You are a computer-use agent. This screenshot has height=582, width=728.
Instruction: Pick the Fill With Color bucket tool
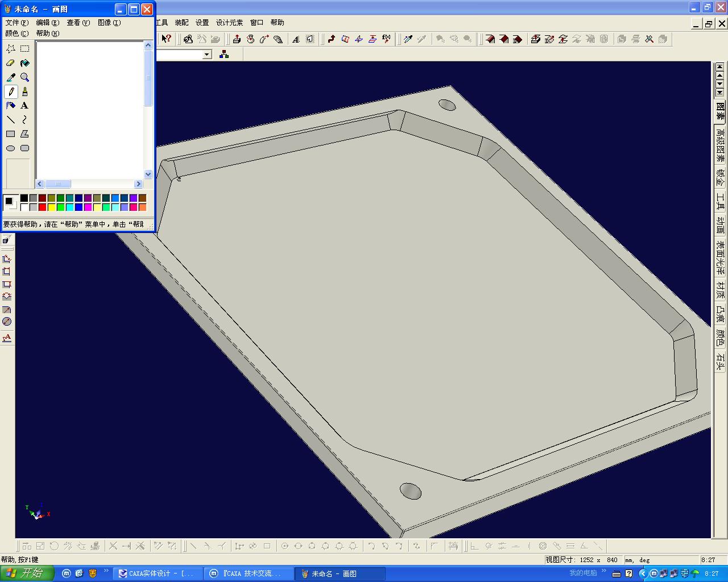coord(24,63)
